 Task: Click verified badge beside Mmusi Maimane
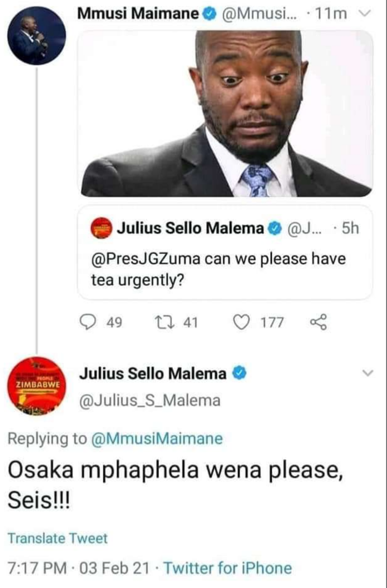tap(209, 15)
